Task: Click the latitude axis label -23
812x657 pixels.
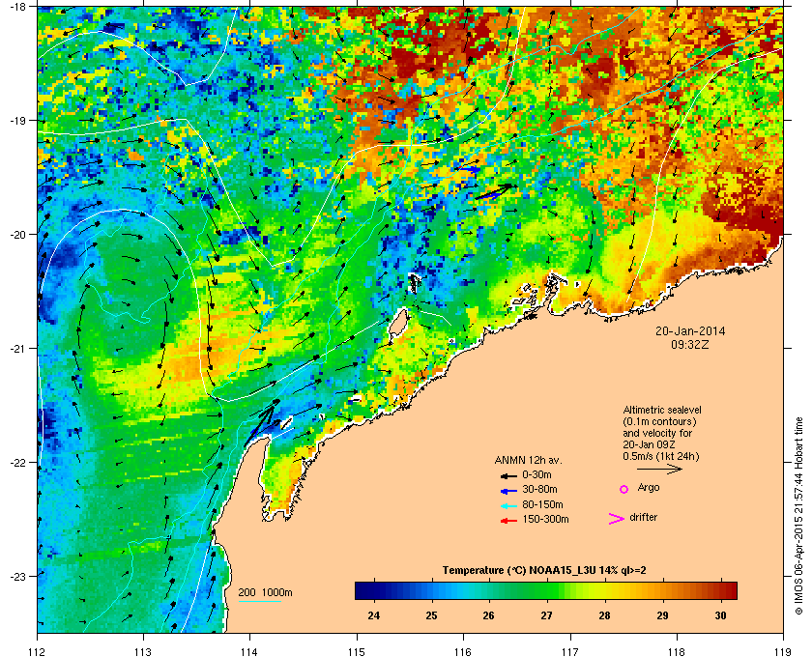Action: (16, 576)
